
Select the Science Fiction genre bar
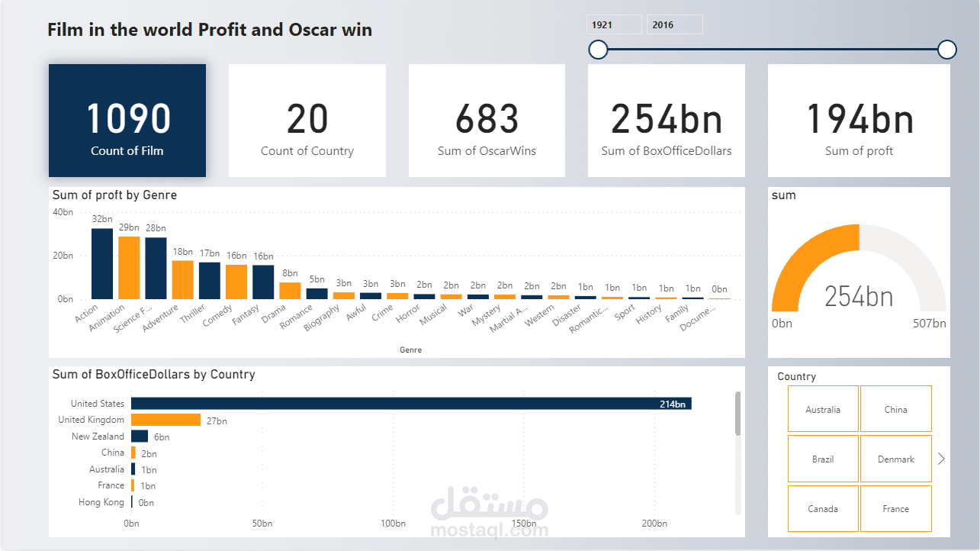(156, 268)
